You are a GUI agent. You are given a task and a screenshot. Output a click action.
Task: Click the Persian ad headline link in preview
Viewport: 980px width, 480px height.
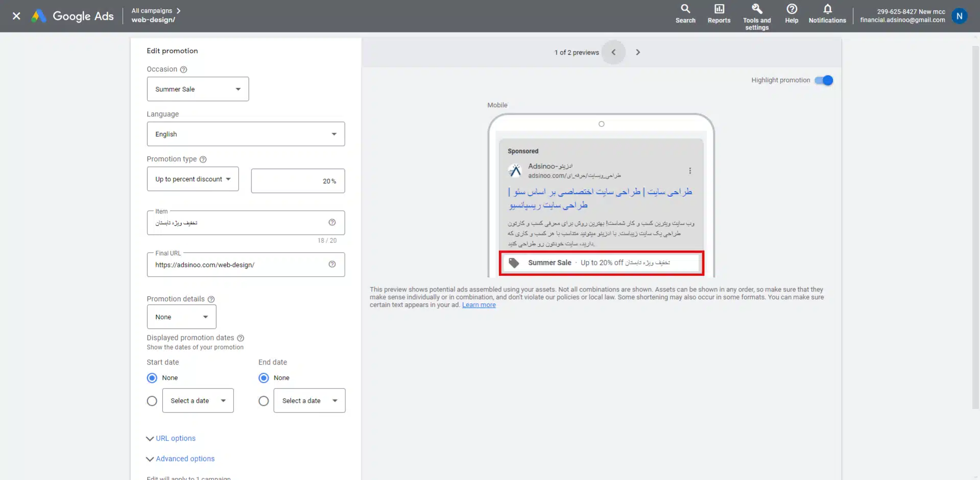pos(600,198)
